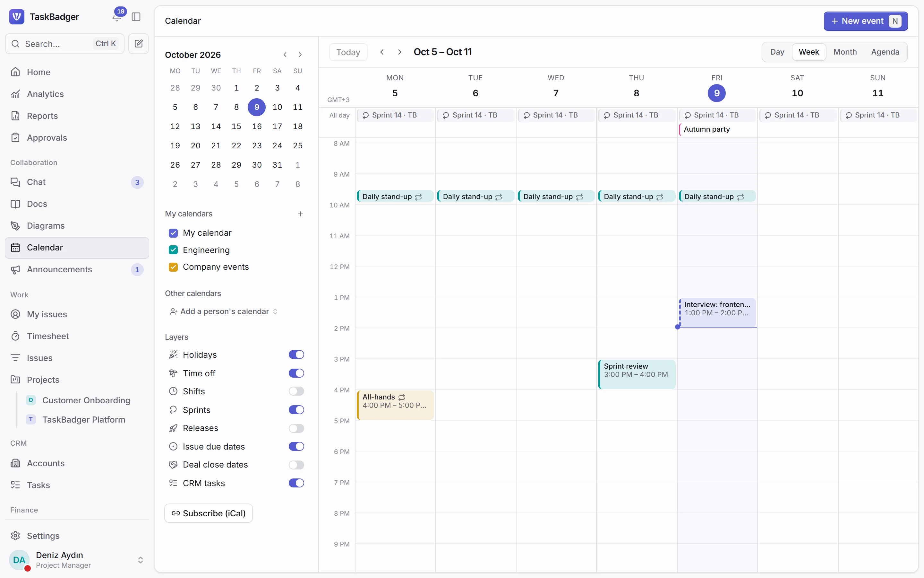Open Monday's Daily stand-up event
This screenshot has height=578, width=924.
(395, 196)
